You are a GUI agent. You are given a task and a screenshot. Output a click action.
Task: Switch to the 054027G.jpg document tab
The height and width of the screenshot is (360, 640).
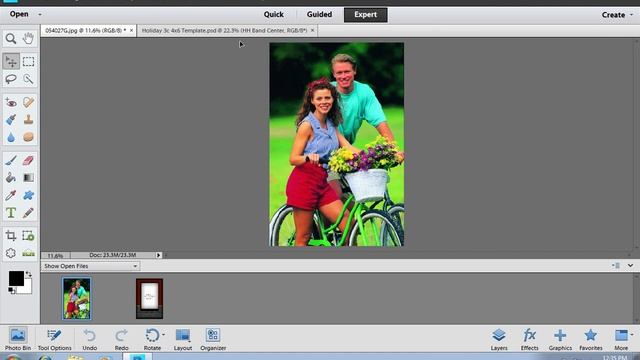tap(85, 31)
